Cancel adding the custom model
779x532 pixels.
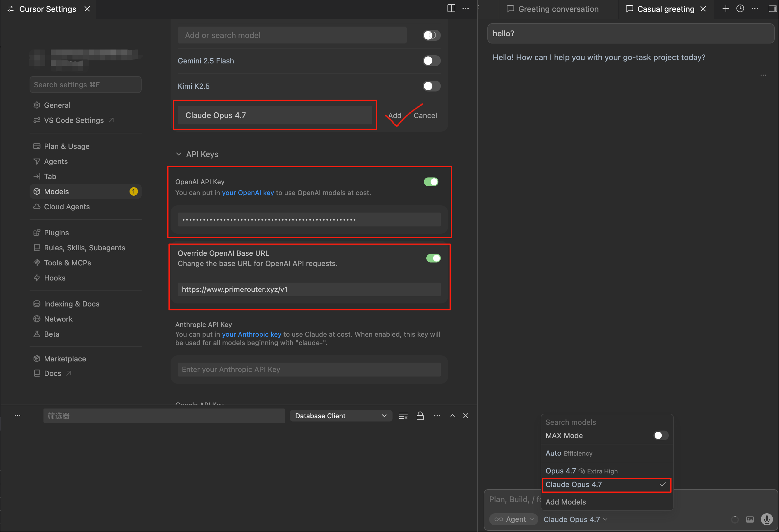(x=425, y=115)
